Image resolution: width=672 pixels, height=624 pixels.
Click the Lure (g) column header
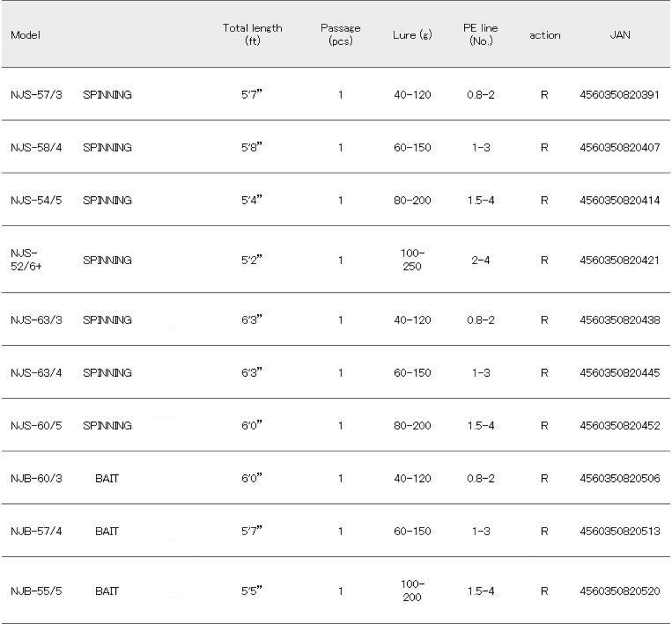pos(412,35)
